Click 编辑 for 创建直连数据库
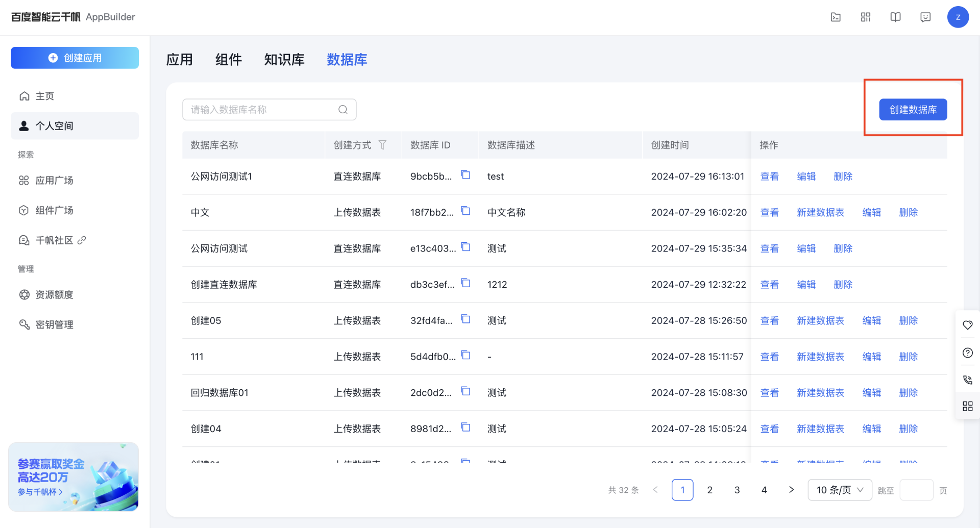The height and width of the screenshot is (528, 980). point(806,285)
